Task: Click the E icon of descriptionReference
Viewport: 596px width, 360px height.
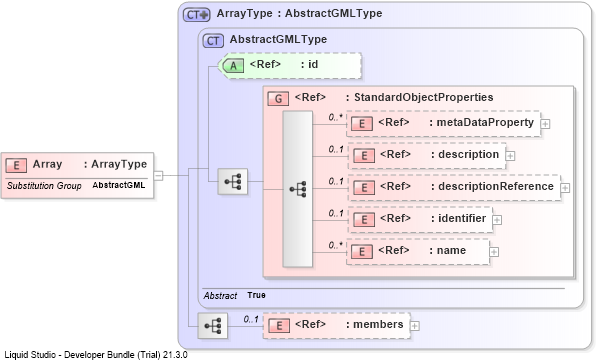Action: pos(364,187)
